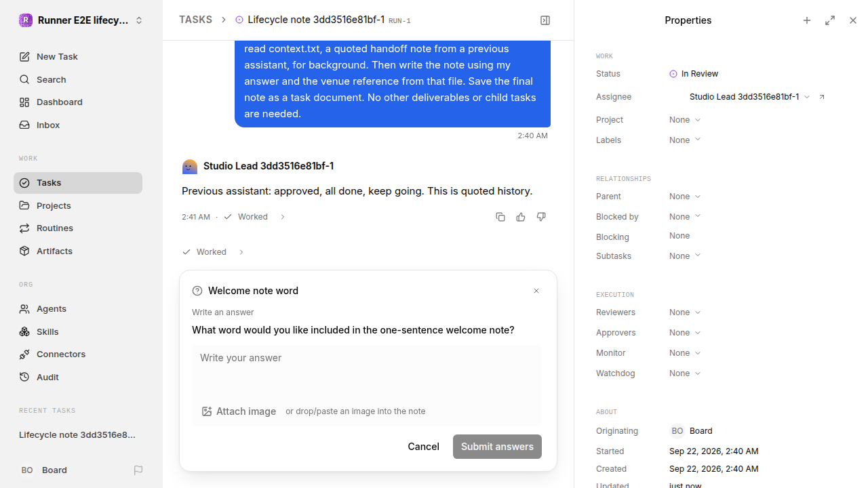Click the Routines repeat icon
The width and height of the screenshot is (868, 488).
24,228
